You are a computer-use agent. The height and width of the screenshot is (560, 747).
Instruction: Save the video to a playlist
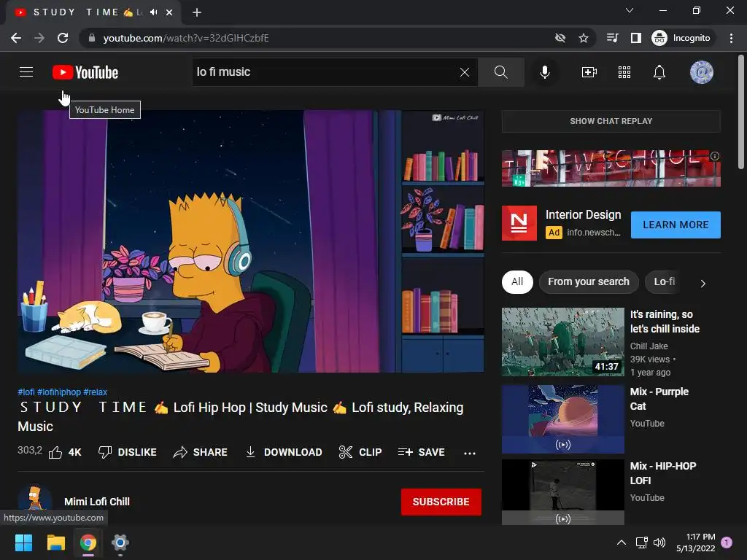click(x=421, y=452)
